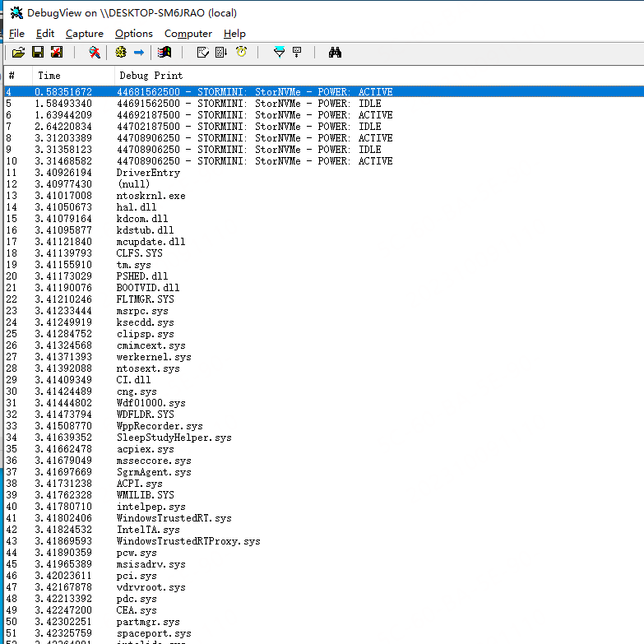Screen dimensions: 644x644
Task: Open the Computer menu
Action: (x=188, y=34)
